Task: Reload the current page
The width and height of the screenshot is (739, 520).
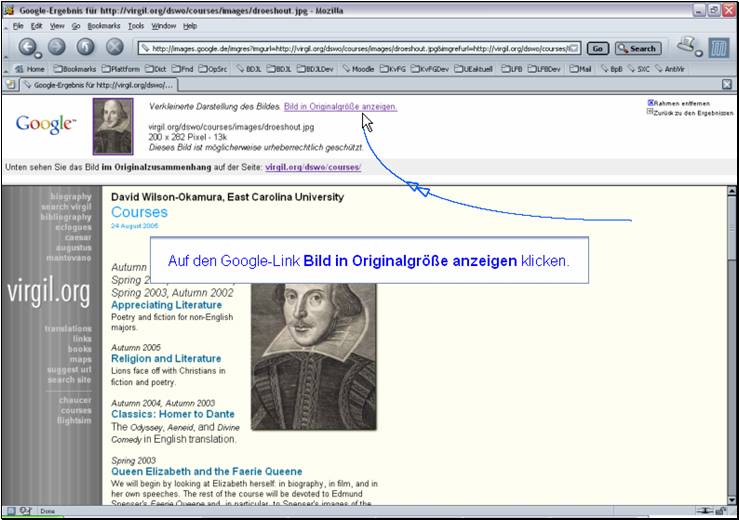Action: point(85,47)
